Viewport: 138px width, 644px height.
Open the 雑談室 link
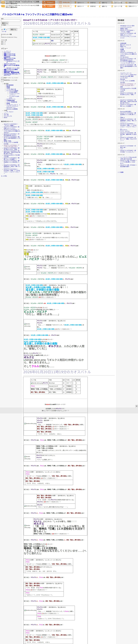[8, 87]
